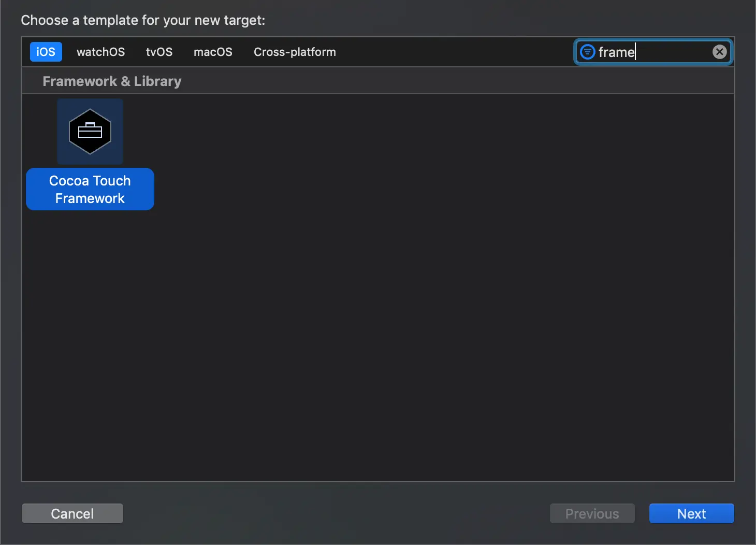Click the filter icon in the search field
Image resolution: width=756 pixels, height=545 pixels.
tap(587, 52)
